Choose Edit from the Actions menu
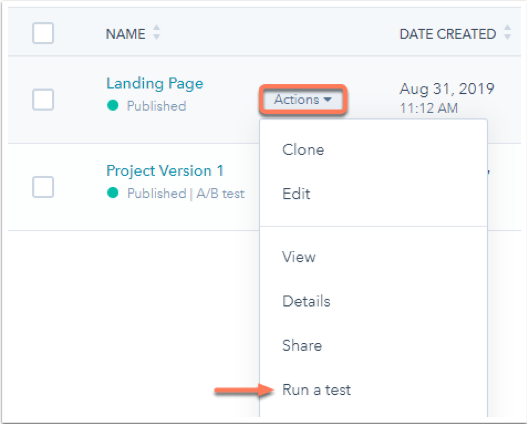 pyautogui.click(x=296, y=194)
